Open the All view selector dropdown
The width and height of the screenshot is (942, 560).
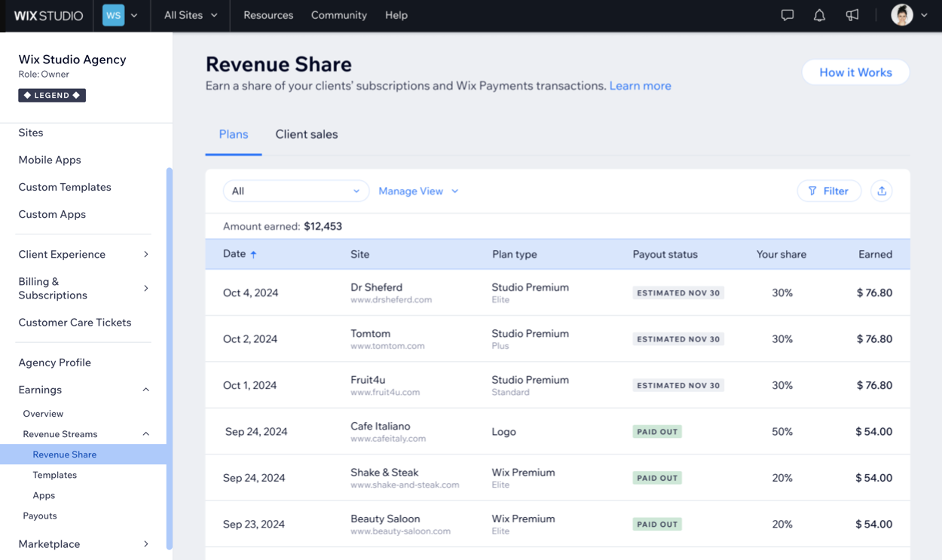pyautogui.click(x=296, y=191)
